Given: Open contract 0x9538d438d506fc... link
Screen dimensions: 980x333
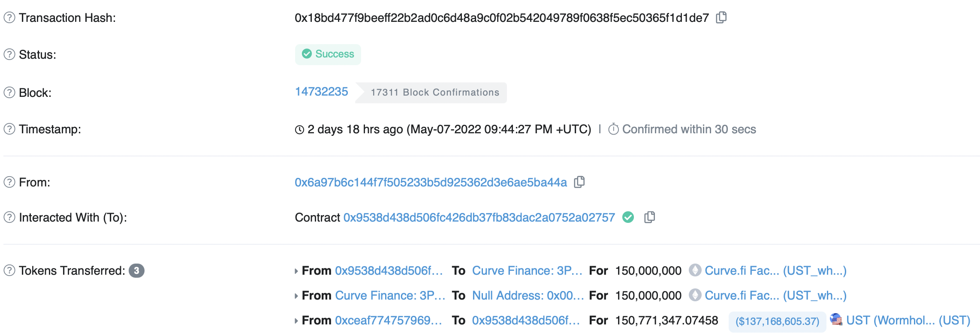Looking at the screenshot, I should [x=479, y=218].
